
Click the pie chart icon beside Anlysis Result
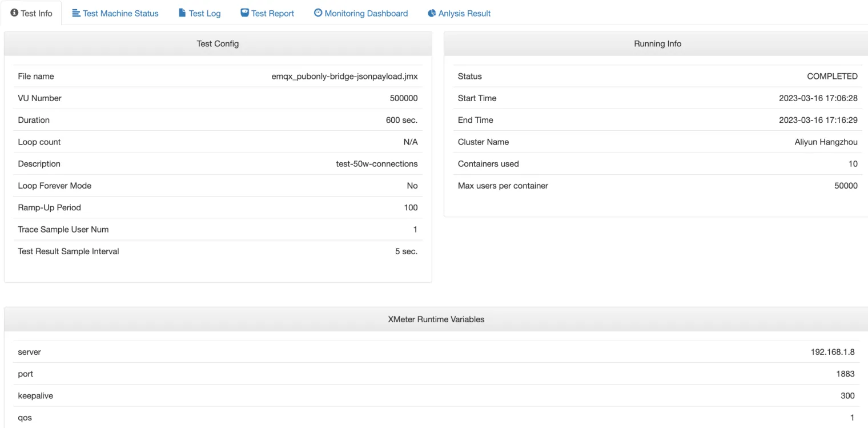(x=432, y=13)
